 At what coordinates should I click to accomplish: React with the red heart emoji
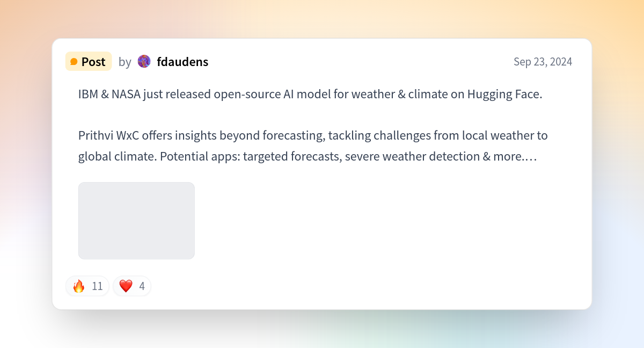[x=126, y=286]
